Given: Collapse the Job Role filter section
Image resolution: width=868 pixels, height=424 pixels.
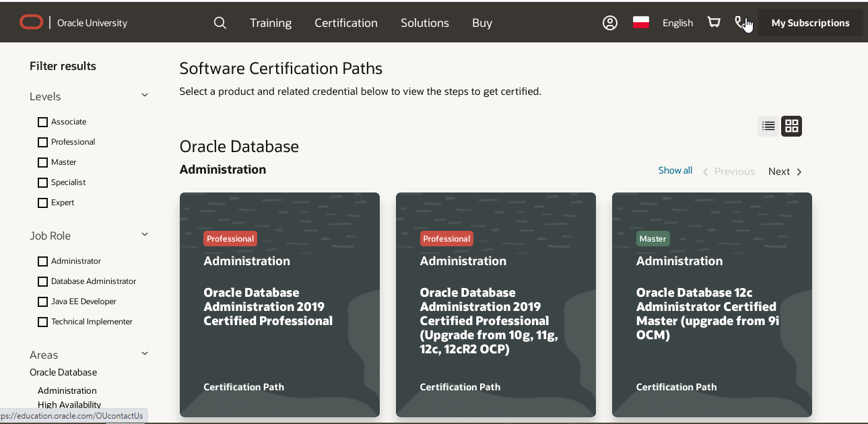Looking at the screenshot, I should click(x=144, y=234).
